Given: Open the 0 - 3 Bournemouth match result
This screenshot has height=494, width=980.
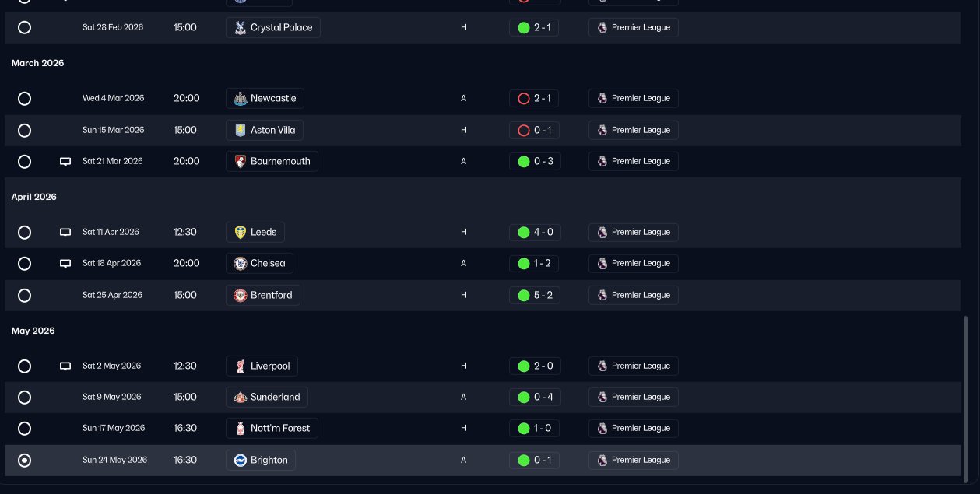Looking at the screenshot, I should point(535,161).
